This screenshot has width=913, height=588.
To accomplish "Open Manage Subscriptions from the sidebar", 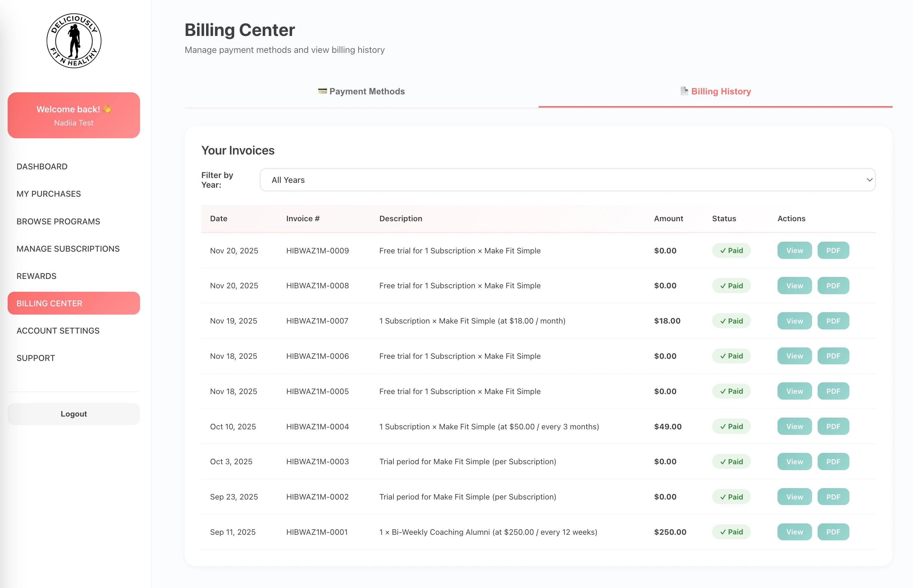I will (x=68, y=249).
